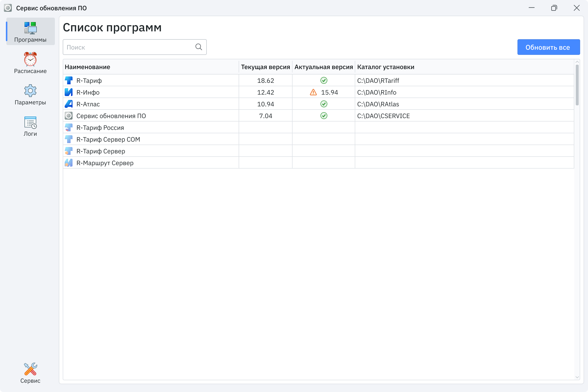Click path C:\DAO\RInfo
This screenshot has width=588, height=392.
pyautogui.click(x=377, y=93)
